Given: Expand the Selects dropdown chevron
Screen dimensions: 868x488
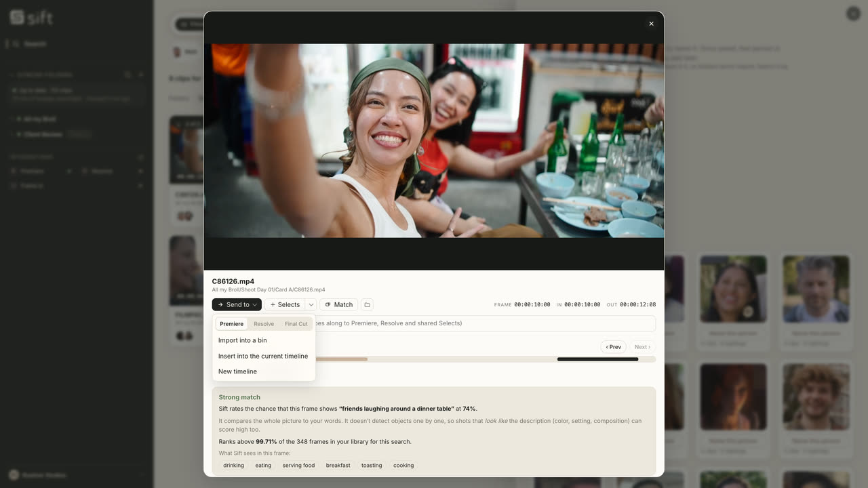Looking at the screenshot, I should coord(311,305).
